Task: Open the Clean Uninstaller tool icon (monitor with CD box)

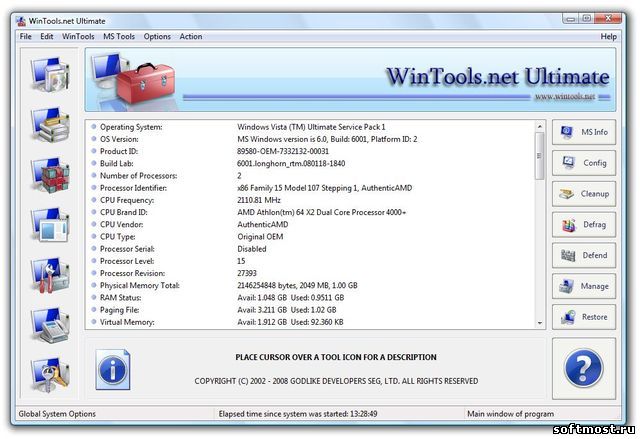Action: point(50,74)
